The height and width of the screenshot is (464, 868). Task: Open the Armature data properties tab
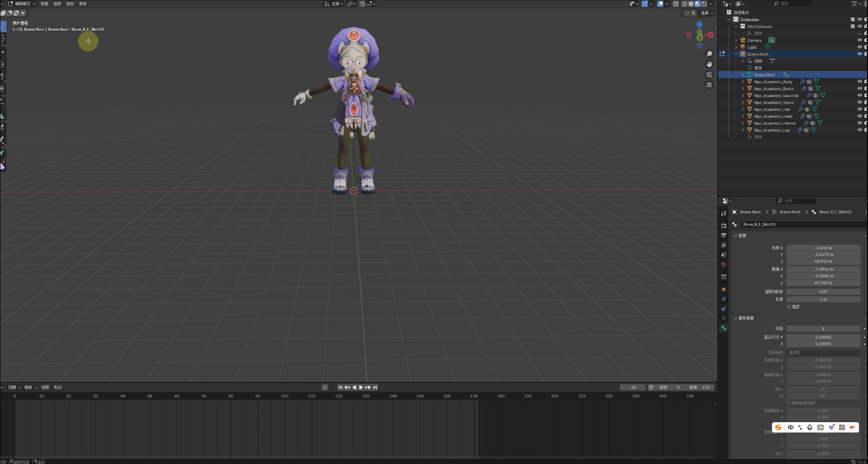(x=724, y=318)
